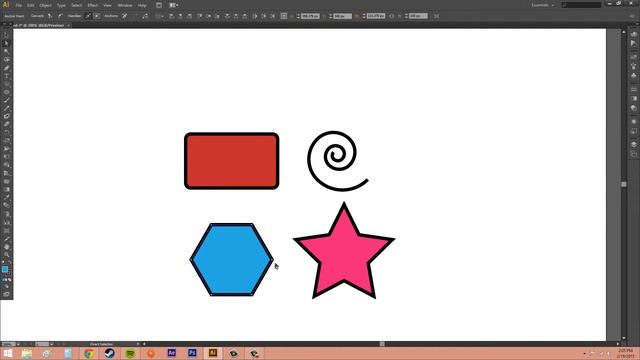The image size is (640, 360).
Task: Click the red rounded rectangle
Action: click(x=231, y=161)
